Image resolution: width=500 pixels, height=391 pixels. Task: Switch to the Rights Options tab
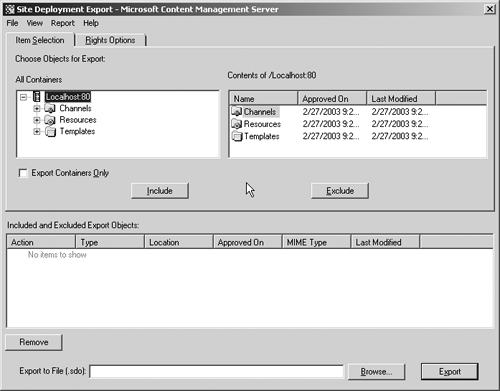(110, 40)
